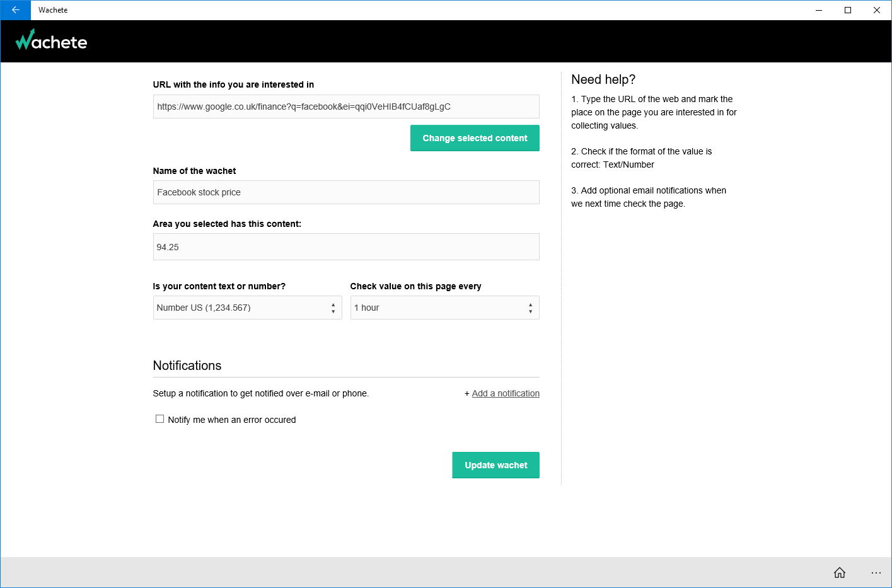The height and width of the screenshot is (588, 892).
Task: Click the Name of the wachet field
Action: 346,192
